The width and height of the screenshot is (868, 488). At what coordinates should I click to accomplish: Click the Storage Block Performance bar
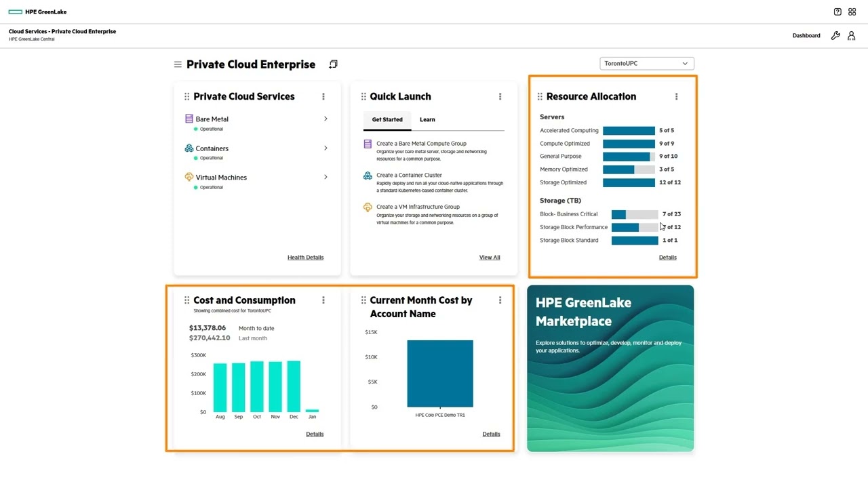tap(635, 227)
